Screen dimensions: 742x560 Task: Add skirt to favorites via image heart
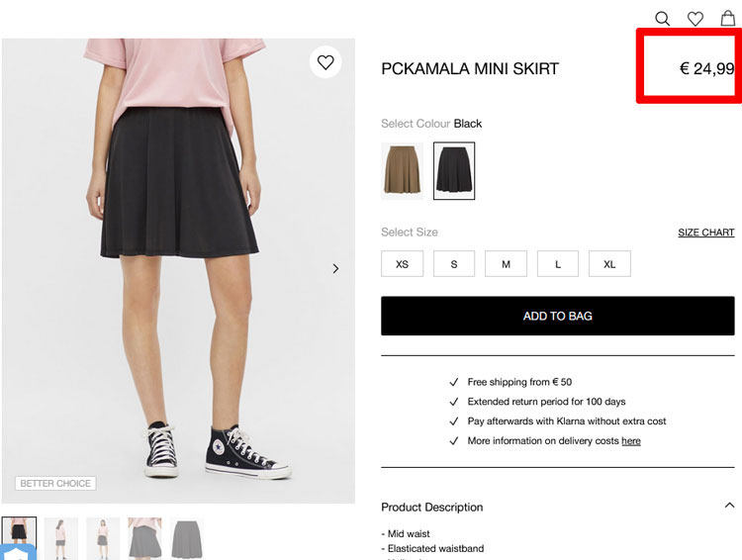coord(325,62)
